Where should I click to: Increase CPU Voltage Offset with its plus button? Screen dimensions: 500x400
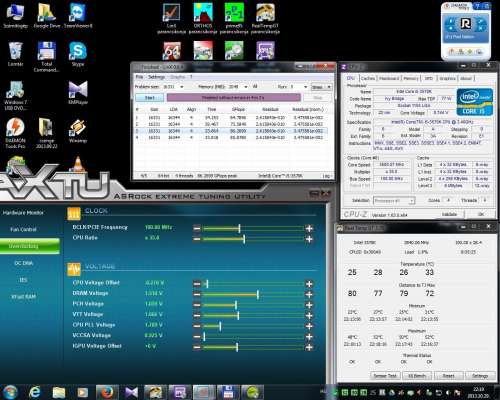[x=309, y=284]
